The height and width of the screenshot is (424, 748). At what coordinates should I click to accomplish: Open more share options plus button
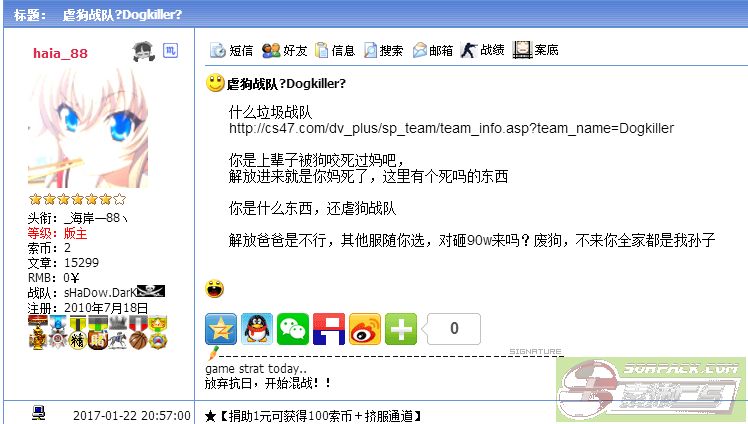pos(401,329)
